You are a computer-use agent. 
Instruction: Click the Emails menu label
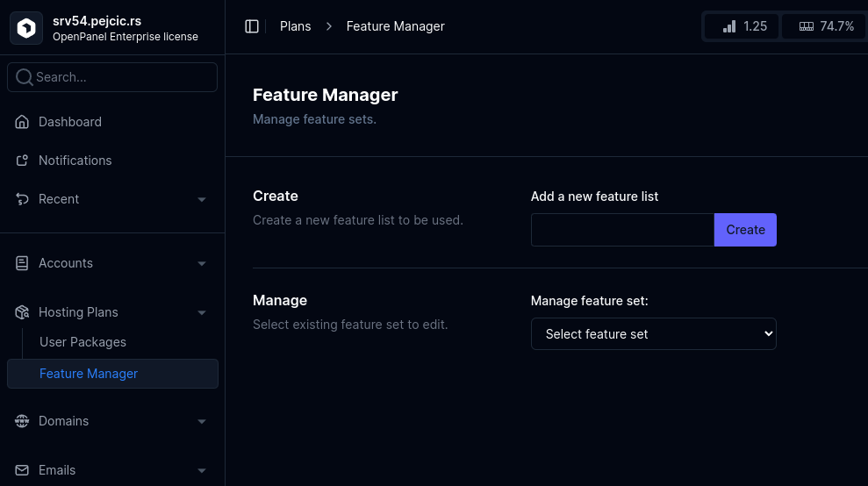pyautogui.click(x=57, y=470)
